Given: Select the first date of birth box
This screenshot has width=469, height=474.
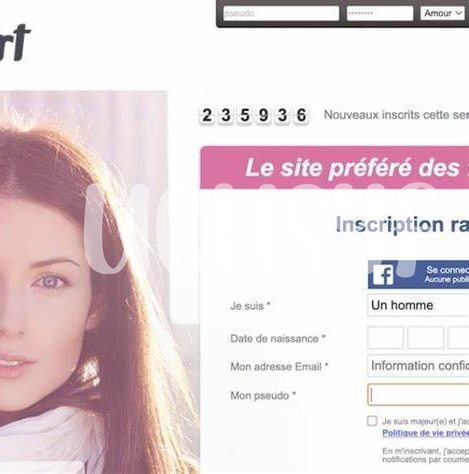Looking at the screenshot, I should click(x=385, y=338).
